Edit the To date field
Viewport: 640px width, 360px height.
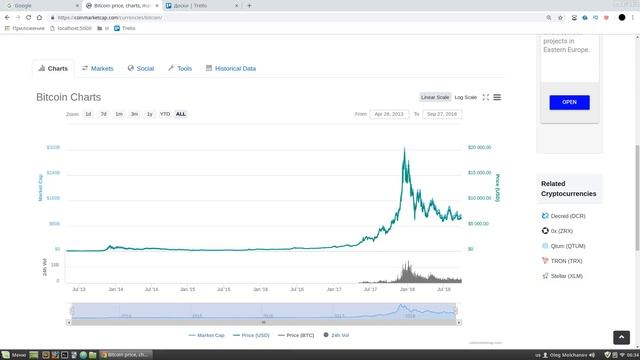click(x=442, y=114)
